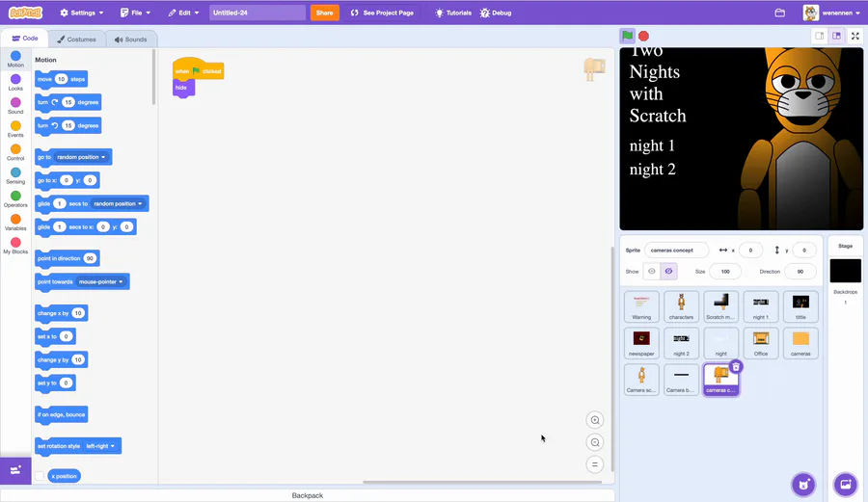
Task: Open the Control block category
Action: 15,152
